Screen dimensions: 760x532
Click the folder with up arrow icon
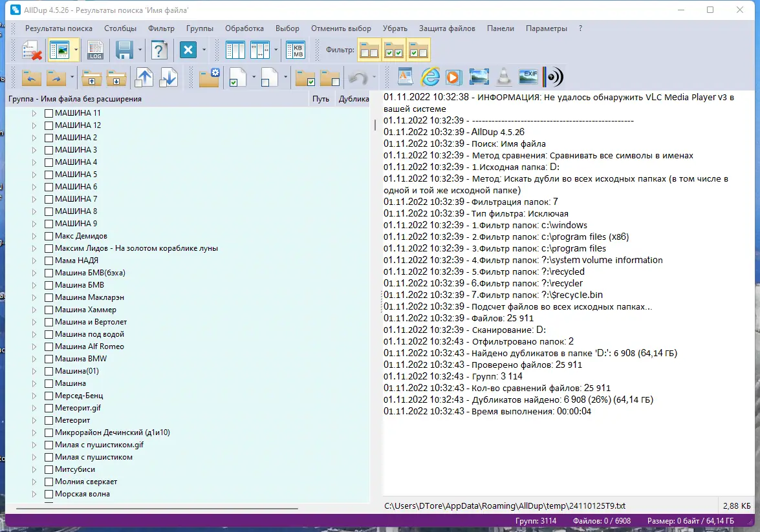[x=92, y=78]
